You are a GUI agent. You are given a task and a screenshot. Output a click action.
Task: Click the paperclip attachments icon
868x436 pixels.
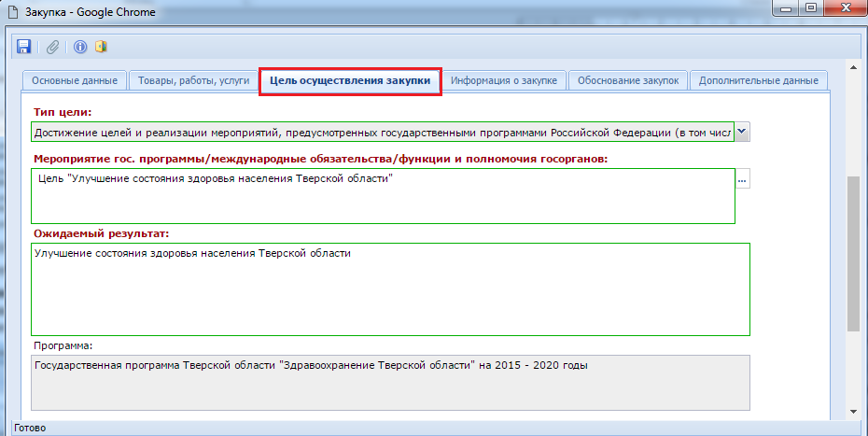pyautogui.click(x=52, y=46)
